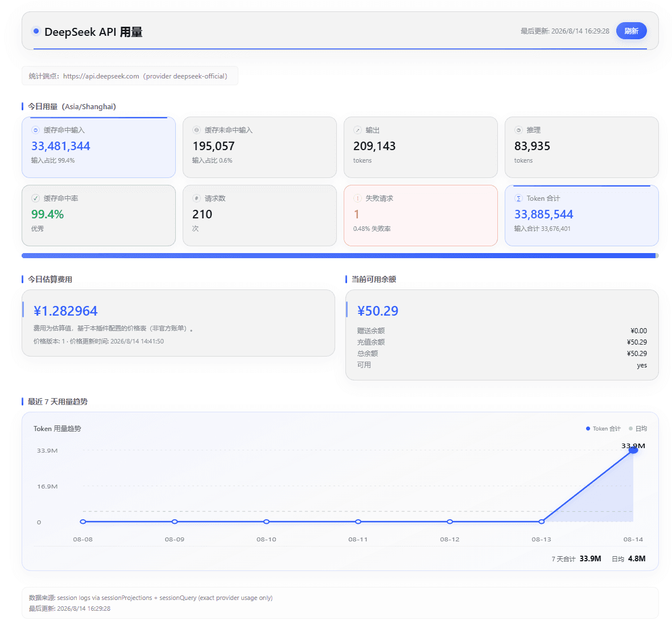The image size is (672, 625).
Task: Select the 08-11 data point on chart
Action: pos(358,521)
